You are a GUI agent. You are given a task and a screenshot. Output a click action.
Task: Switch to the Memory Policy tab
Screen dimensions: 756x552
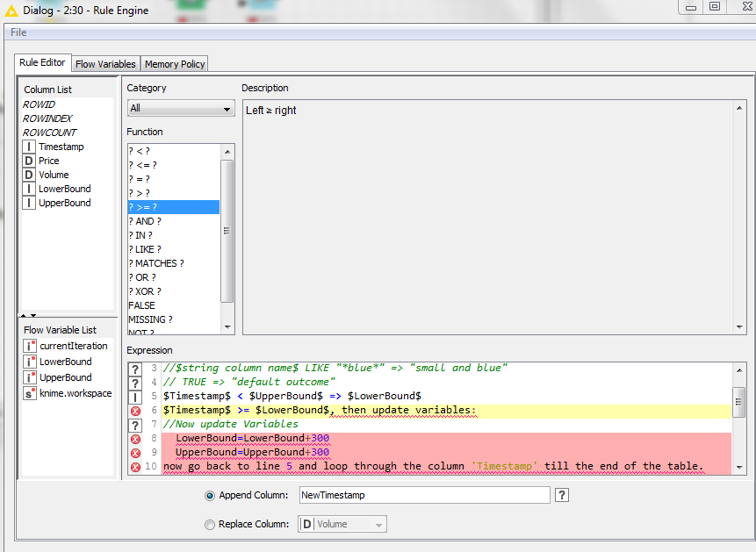click(175, 64)
